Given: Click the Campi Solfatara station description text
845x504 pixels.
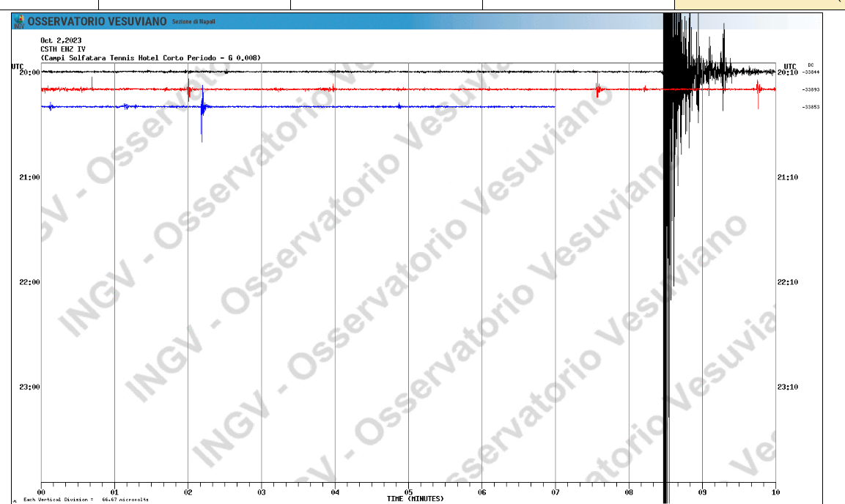Looking at the screenshot, I should pyautogui.click(x=151, y=57).
